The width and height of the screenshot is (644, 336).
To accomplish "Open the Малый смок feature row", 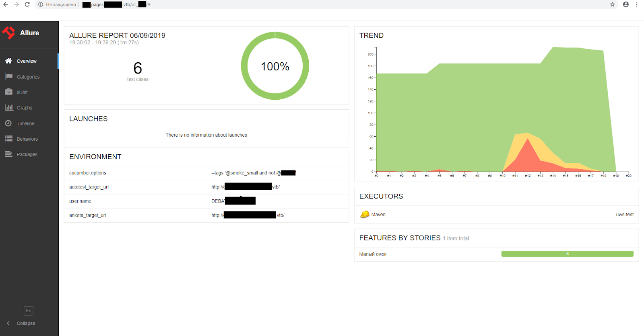I will tap(496, 254).
